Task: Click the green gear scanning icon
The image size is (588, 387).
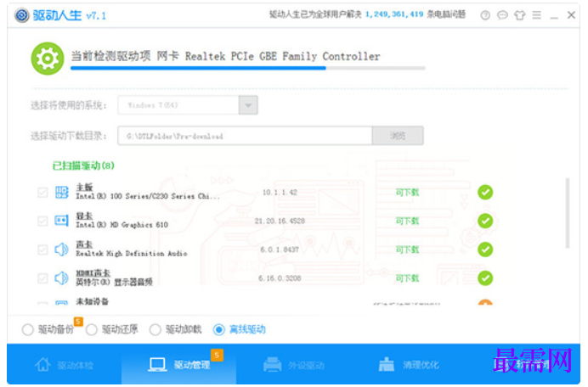Action: [x=48, y=59]
